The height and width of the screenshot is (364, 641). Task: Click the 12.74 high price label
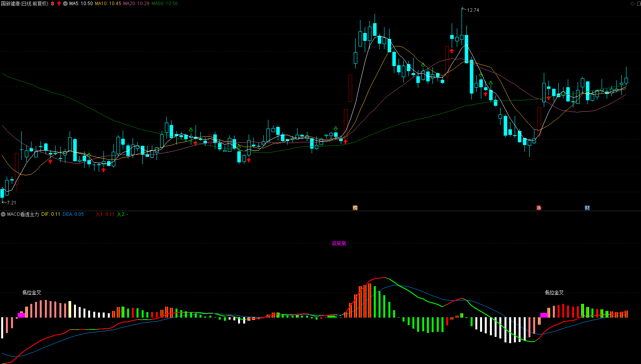(473, 10)
